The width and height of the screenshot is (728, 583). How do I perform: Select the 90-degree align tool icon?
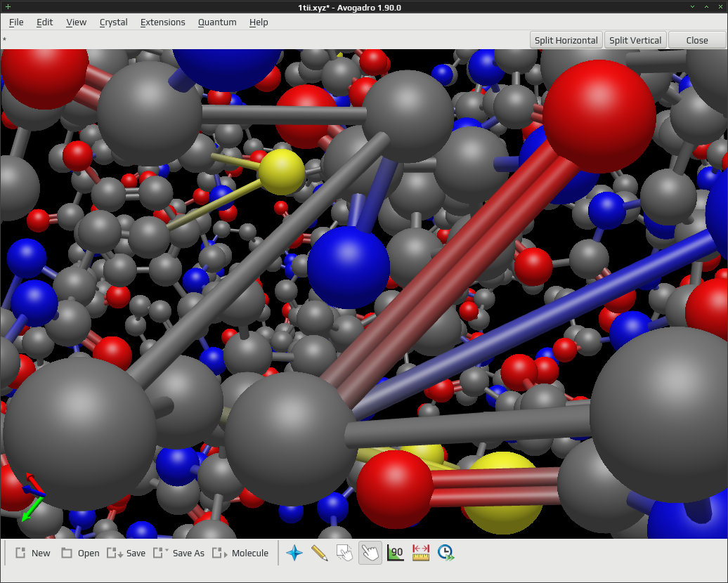(395, 552)
